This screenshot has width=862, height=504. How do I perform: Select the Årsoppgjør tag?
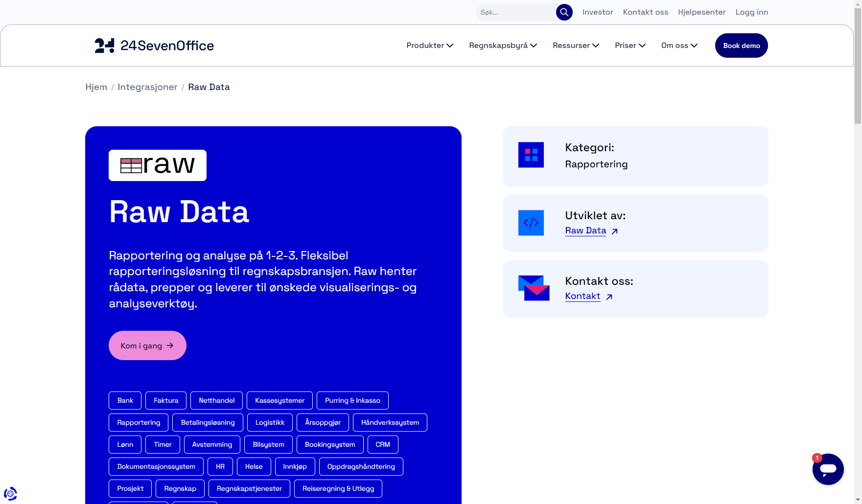click(x=323, y=422)
